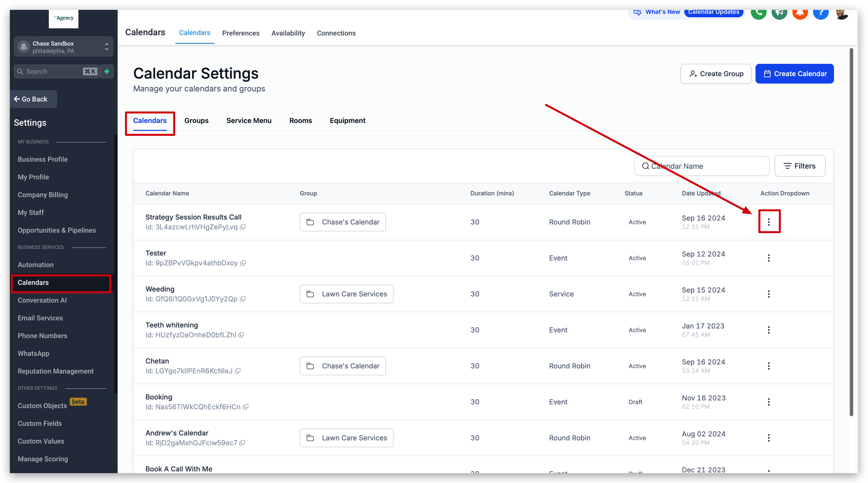Open action menu for Chetan calendar
Viewport: 868px width, 483px height.
tap(769, 366)
